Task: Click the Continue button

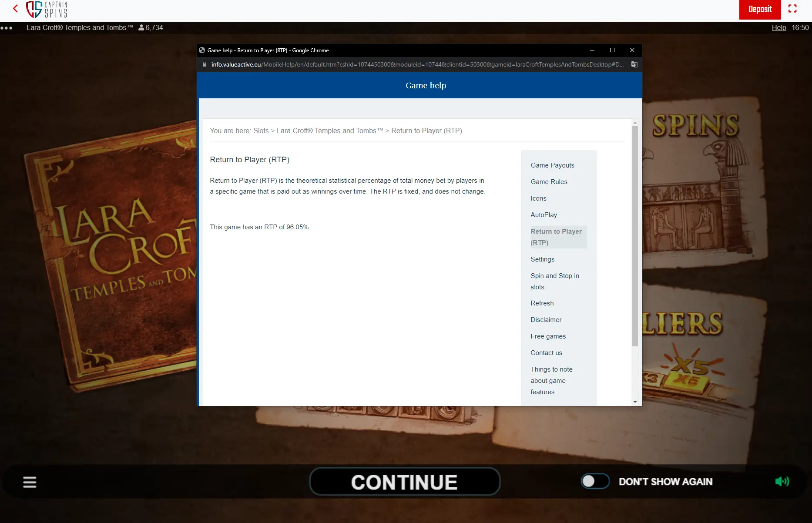Action: coord(405,482)
